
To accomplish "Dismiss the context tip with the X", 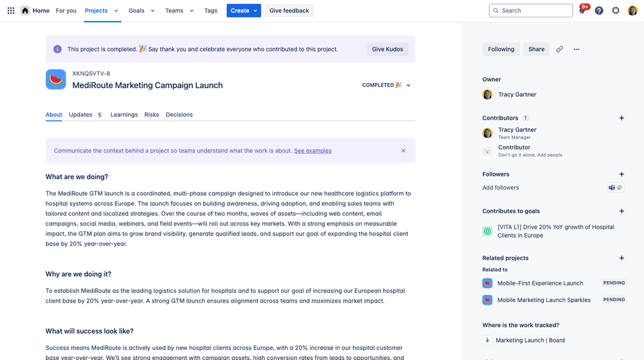I will click(404, 151).
